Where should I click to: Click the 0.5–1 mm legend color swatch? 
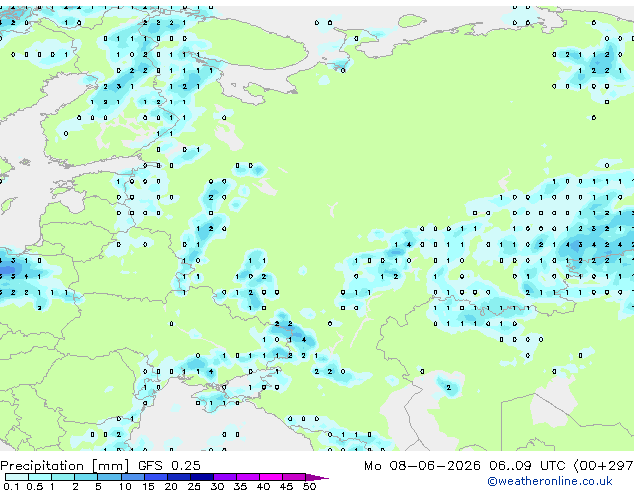click(x=40, y=477)
